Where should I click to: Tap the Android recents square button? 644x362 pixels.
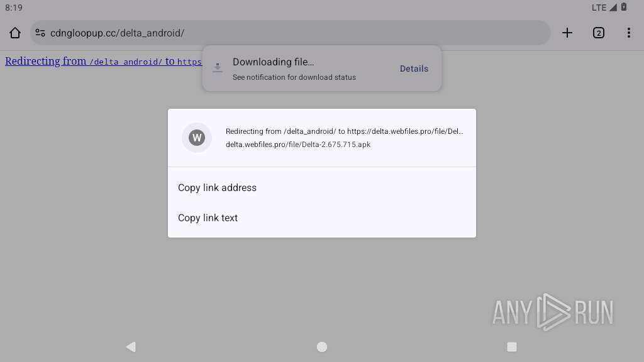tap(512, 347)
